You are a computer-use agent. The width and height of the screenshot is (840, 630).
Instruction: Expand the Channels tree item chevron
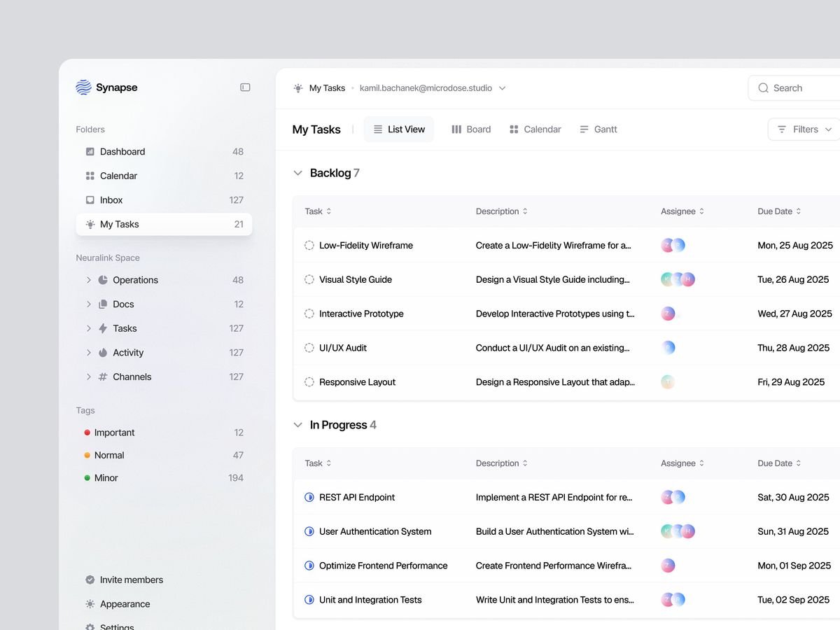[x=89, y=377]
